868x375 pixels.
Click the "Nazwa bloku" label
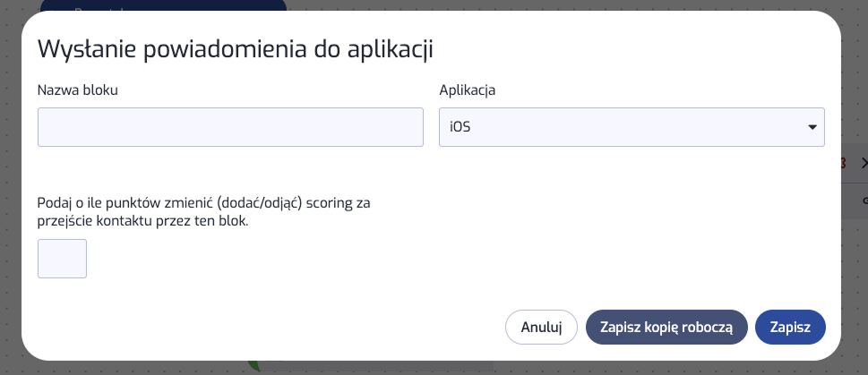coord(78,89)
